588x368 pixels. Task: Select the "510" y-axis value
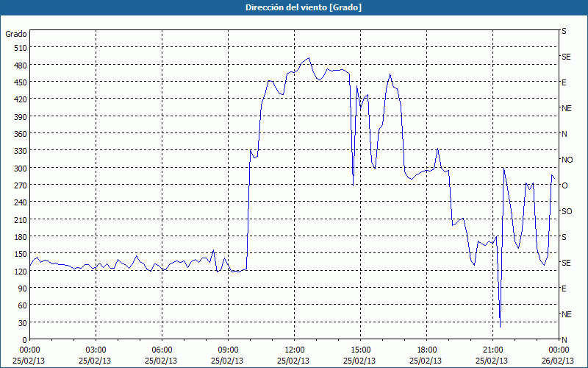[x=21, y=48]
